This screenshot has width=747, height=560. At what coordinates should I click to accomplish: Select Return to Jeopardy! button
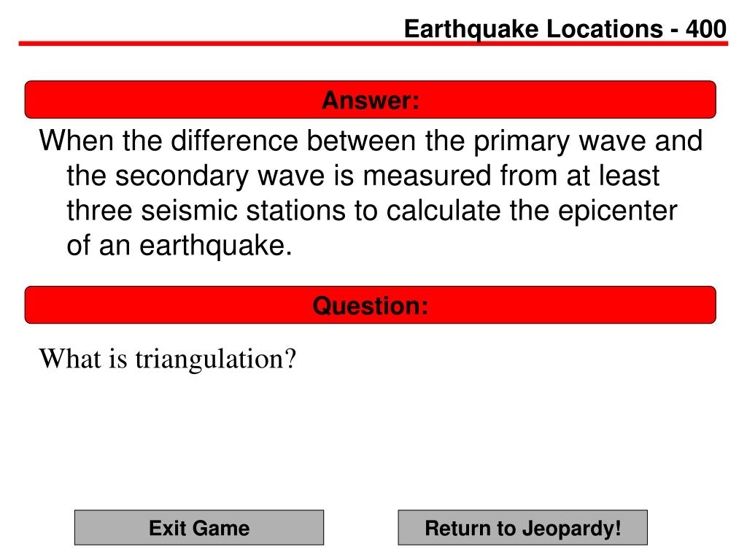click(522, 528)
